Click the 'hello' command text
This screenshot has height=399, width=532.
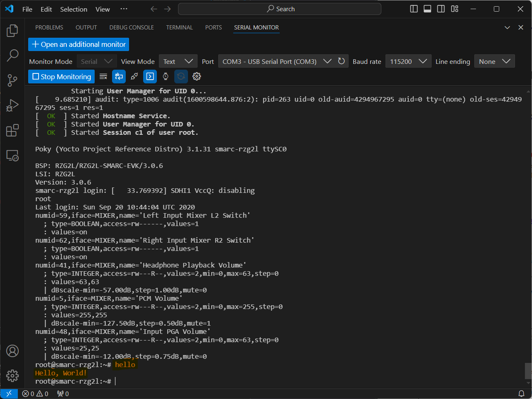coord(125,365)
